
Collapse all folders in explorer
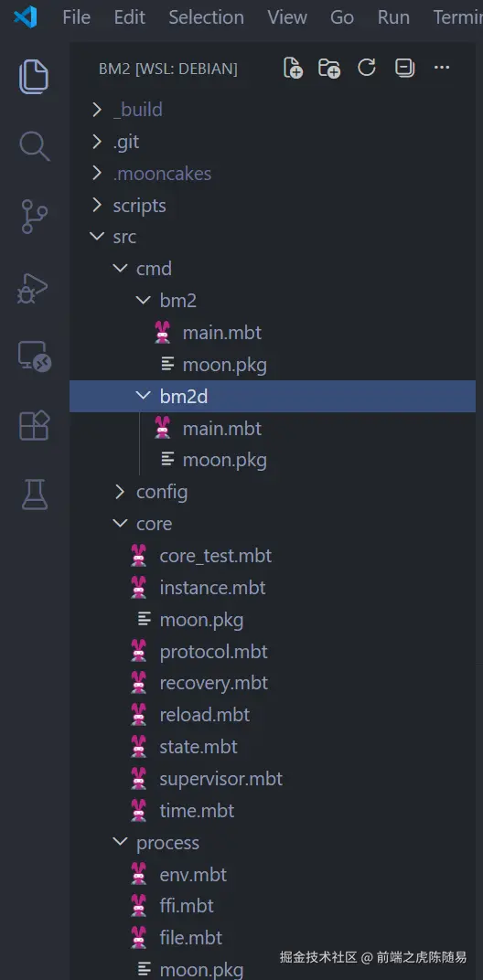[405, 68]
